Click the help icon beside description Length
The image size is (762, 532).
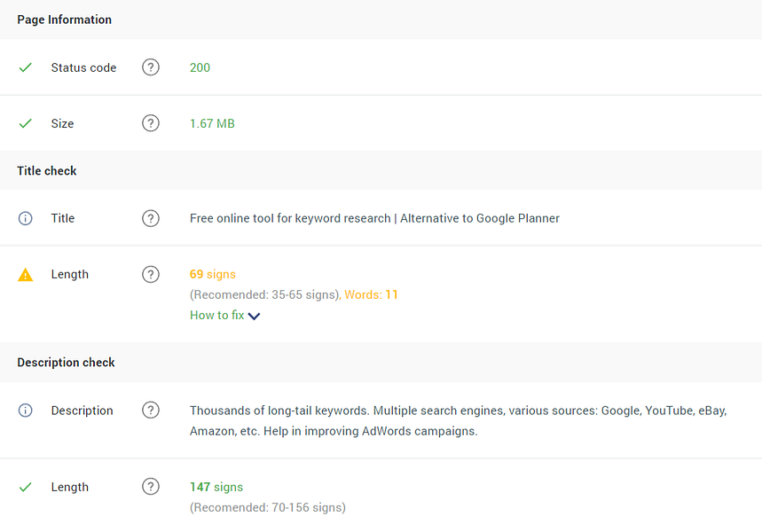click(x=151, y=487)
